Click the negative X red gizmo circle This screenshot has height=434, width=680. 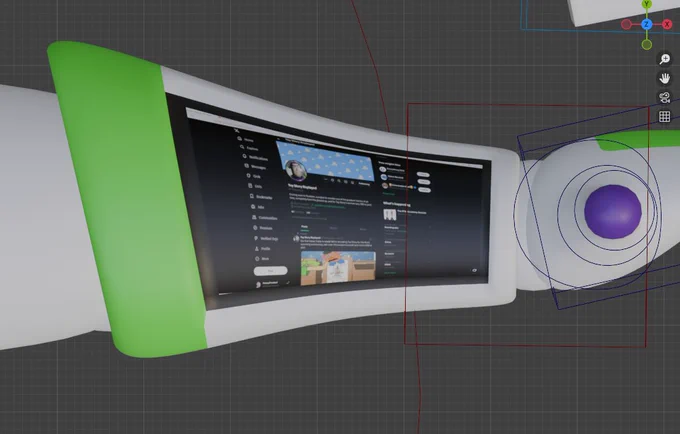[626, 24]
